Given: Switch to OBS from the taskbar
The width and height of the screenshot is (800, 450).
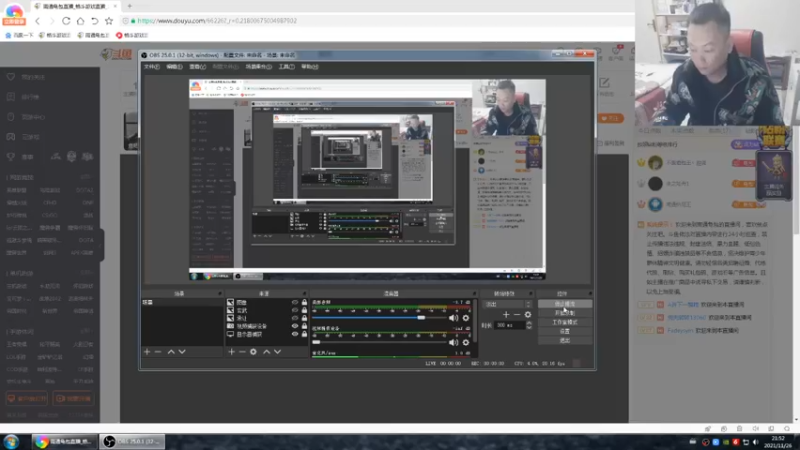Looking at the screenshot, I should pyautogui.click(x=131, y=441).
